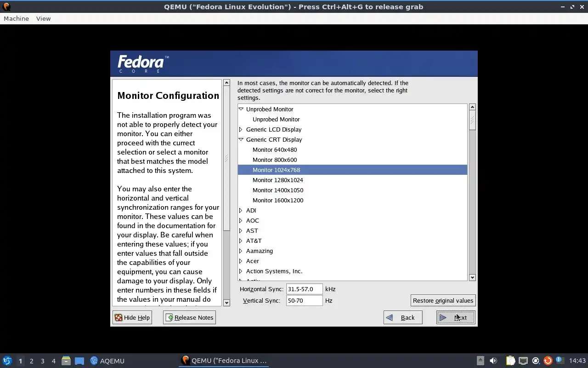Expand the Action Systems, Inc. group
Image resolution: width=588 pixels, height=368 pixels.
coord(241,271)
